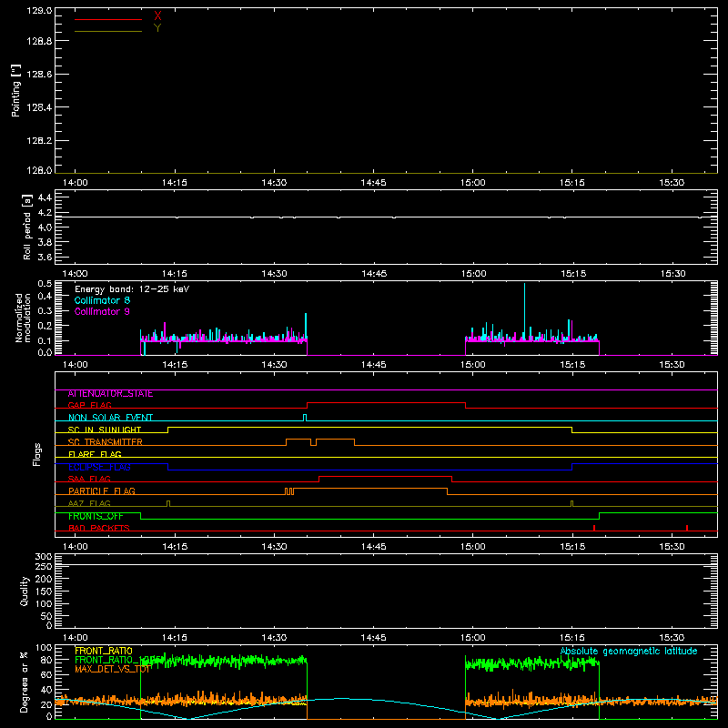Click the 300 tick label on Quality axis

(x=44, y=557)
